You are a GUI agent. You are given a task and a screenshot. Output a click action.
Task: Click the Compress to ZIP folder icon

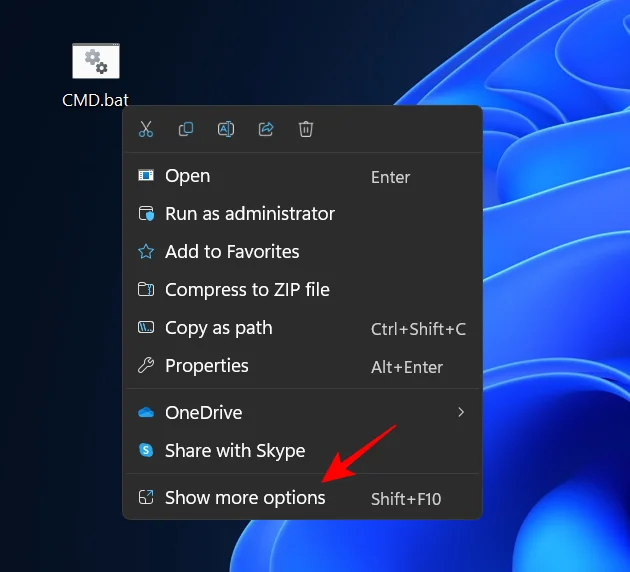146,289
